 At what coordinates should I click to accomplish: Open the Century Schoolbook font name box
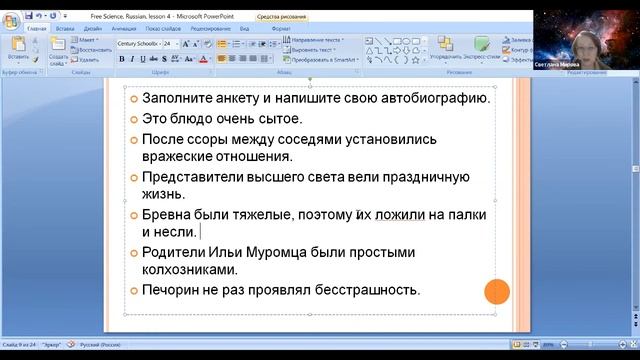139,44
